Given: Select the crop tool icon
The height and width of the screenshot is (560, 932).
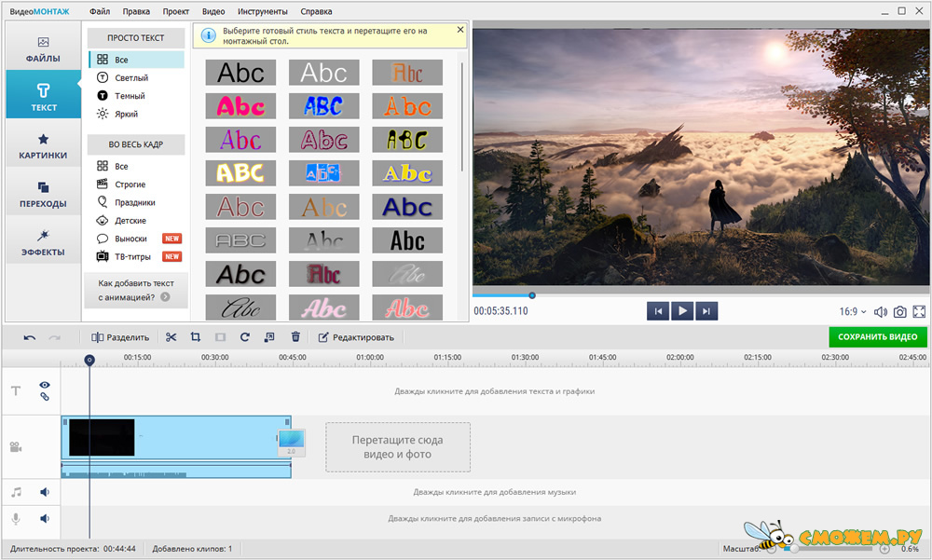Looking at the screenshot, I should click(x=196, y=337).
